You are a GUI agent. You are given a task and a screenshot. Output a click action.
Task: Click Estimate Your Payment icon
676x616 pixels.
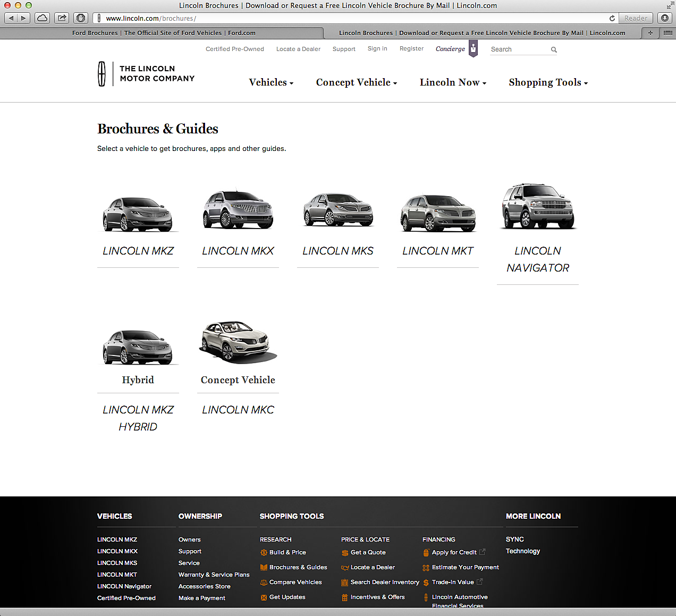click(426, 568)
